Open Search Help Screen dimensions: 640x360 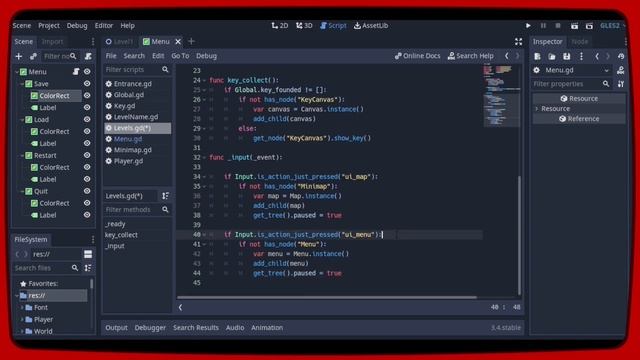point(471,56)
